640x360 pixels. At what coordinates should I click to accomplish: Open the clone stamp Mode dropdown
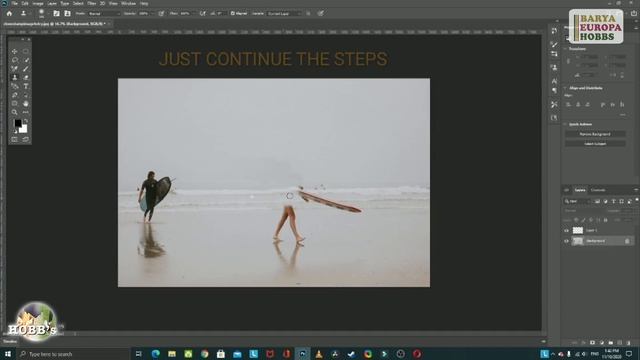pyautogui.click(x=104, y=13)
